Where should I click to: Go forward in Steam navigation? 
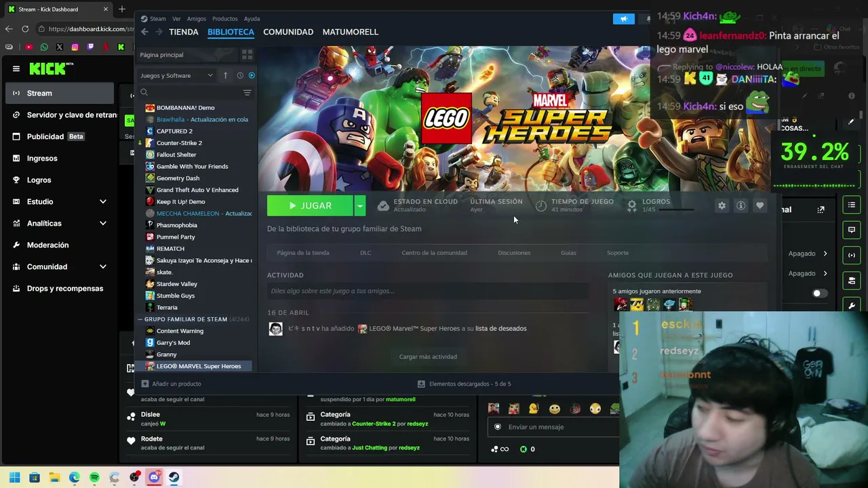159,32
